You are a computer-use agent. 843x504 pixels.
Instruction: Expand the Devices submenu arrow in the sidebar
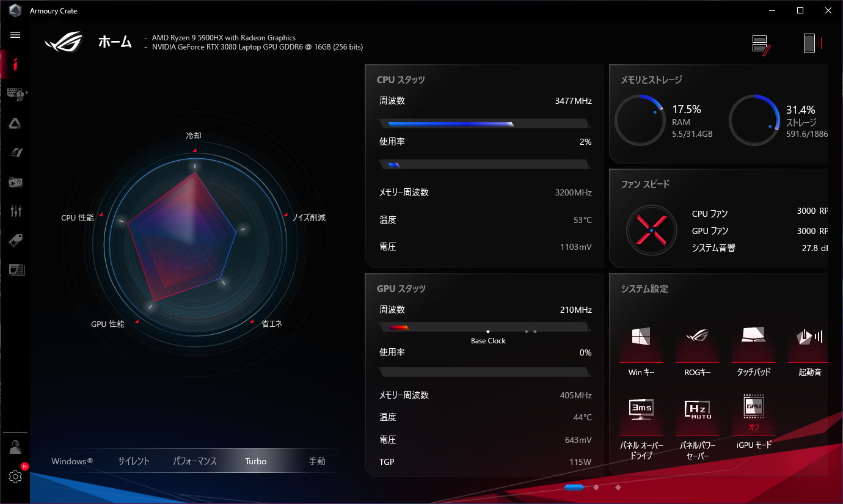pyautogui.click(x=26, y=93)
